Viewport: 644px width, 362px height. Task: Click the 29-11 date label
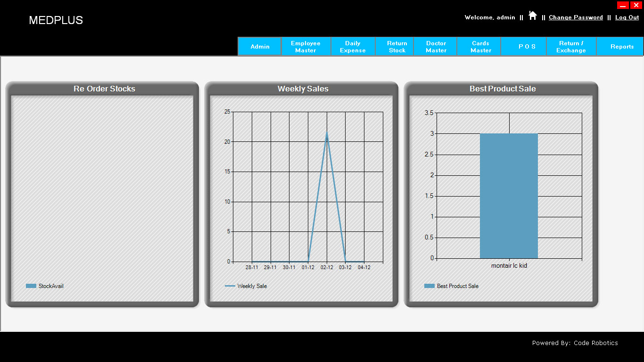270,268
